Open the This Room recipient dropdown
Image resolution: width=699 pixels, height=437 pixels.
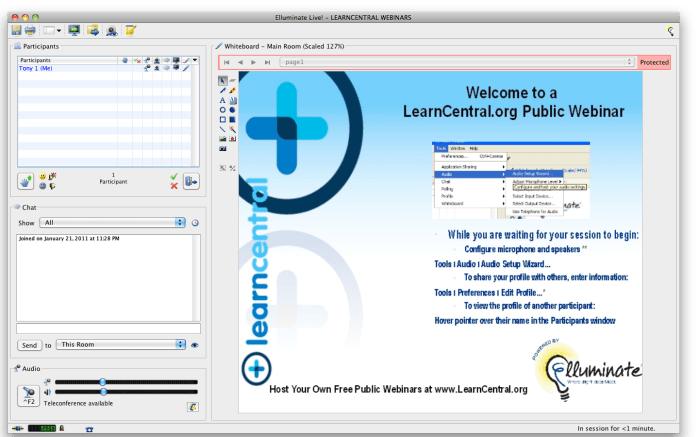(121, 345)
